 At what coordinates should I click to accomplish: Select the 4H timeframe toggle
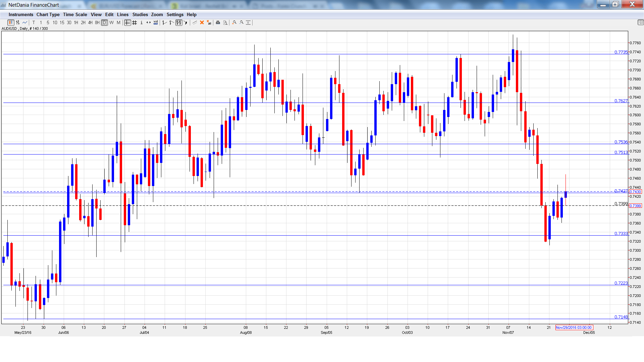[90, 22]
